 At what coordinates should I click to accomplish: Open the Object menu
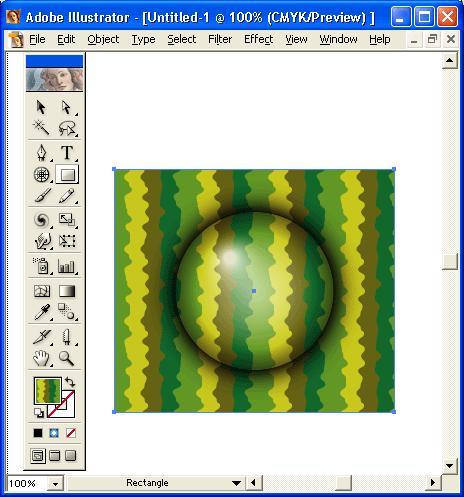103,39
